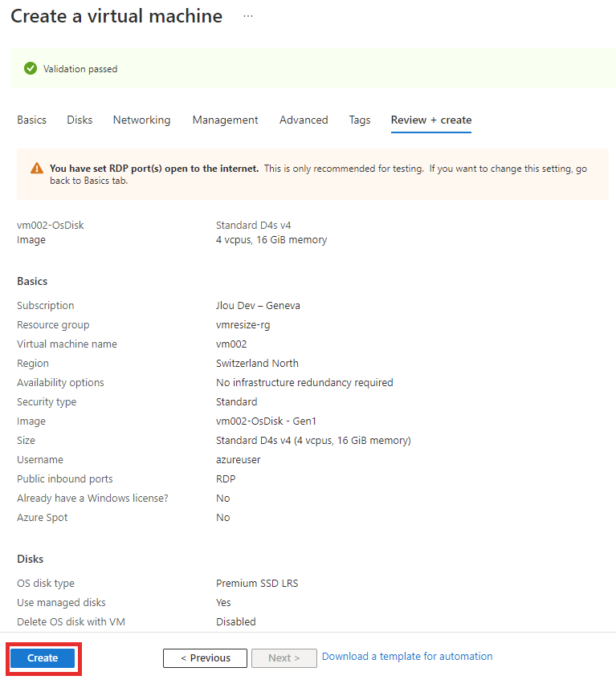Go back with the Previous button

[205, 657]
